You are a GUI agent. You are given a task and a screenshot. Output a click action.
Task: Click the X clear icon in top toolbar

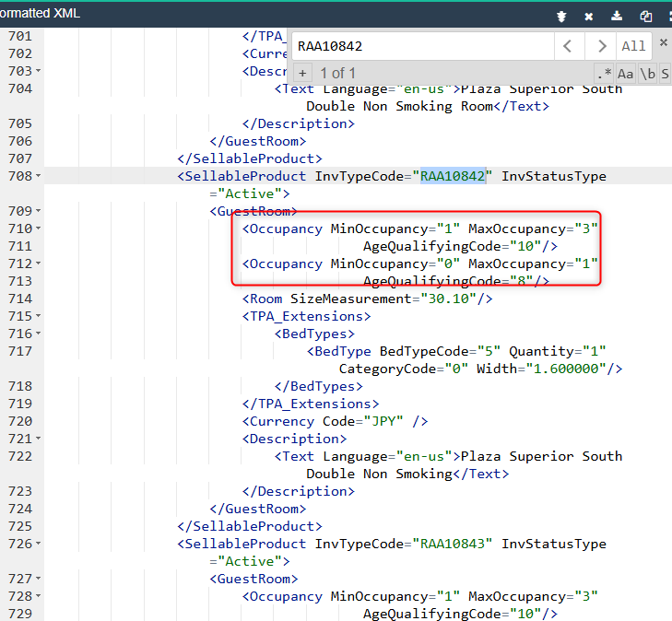(589, 16)
